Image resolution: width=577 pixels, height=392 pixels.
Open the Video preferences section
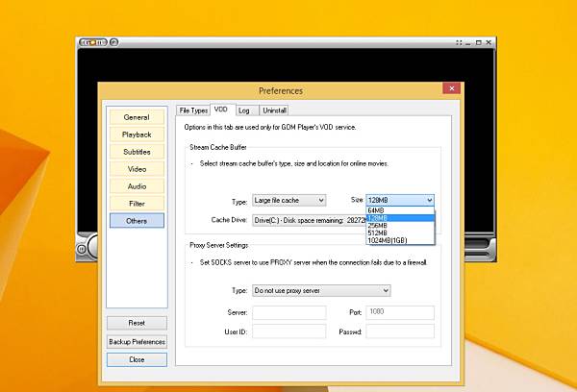click(x=137, y=169)
